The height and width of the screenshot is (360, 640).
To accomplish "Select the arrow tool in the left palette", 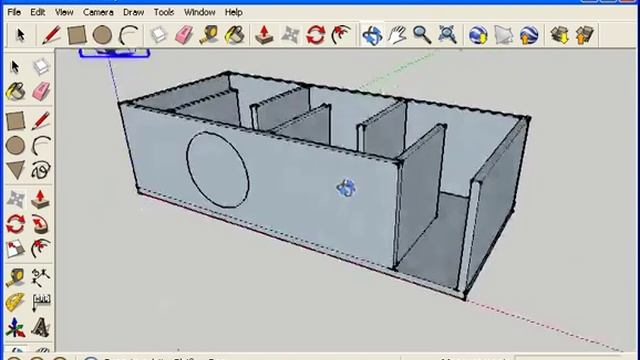I will click(x=15, y=67).
